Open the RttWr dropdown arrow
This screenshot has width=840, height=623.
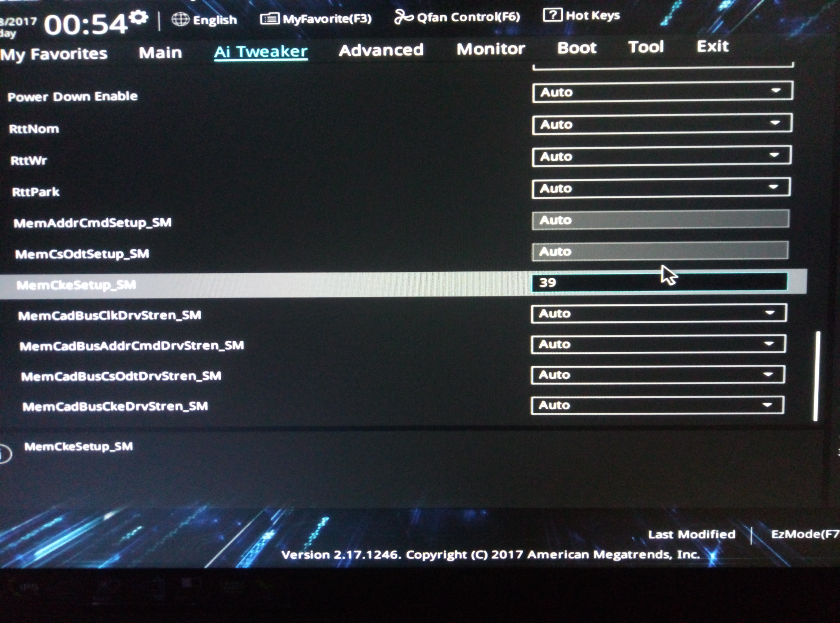coord(774,155)
